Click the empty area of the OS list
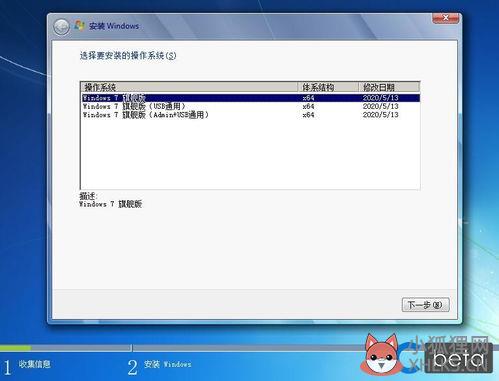 click(x=250, y=154)
